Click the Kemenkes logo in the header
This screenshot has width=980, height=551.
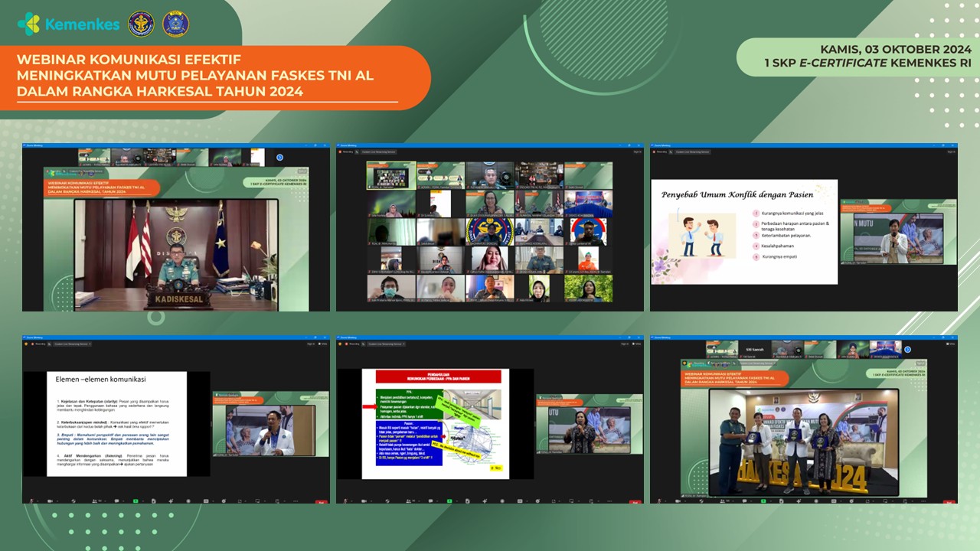click(x=68, y=24)
